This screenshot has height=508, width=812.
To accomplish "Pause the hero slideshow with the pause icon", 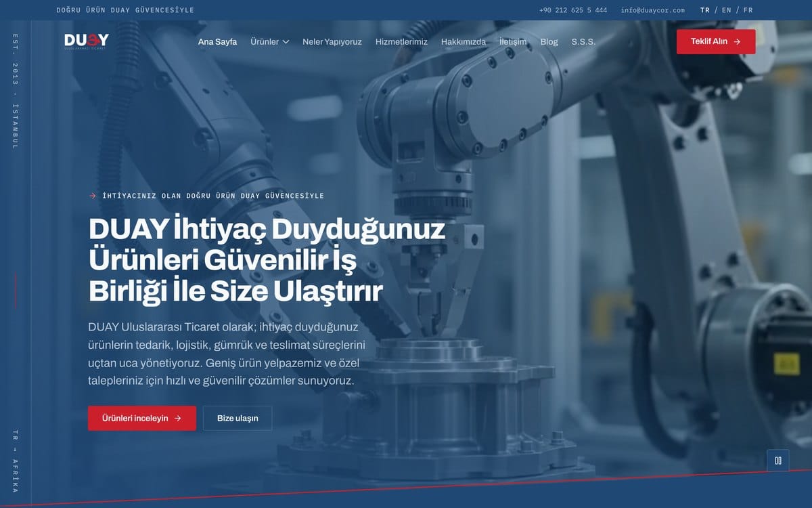I will (x=778, y=461).
